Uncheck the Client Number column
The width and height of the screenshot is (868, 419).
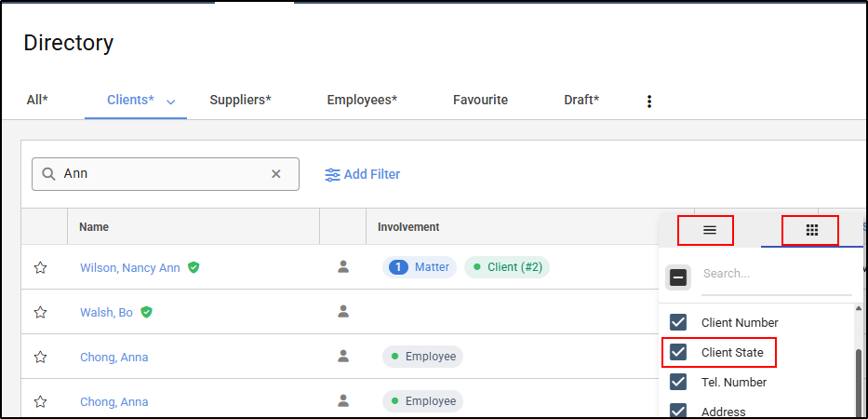coord(678,322)
